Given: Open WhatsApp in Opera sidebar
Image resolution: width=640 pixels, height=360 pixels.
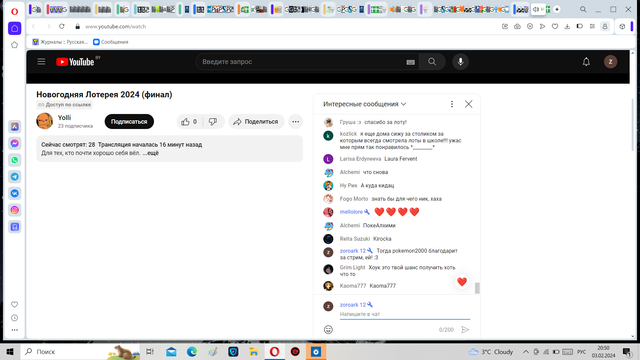Looking at the screenshot, I should tap(15, 160).
